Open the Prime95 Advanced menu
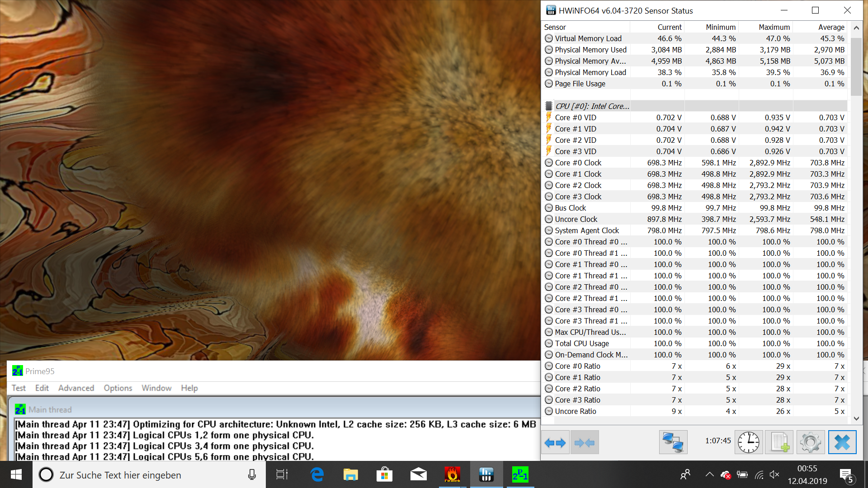The width and height of the screenshot is (868, 488). point(76,388)
